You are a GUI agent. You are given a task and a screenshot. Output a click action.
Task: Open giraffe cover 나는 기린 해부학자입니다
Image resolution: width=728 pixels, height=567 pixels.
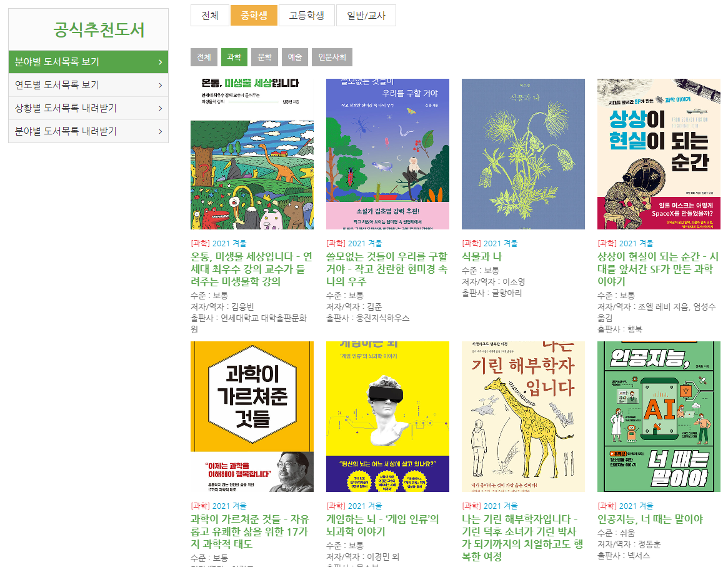(523, 416)
